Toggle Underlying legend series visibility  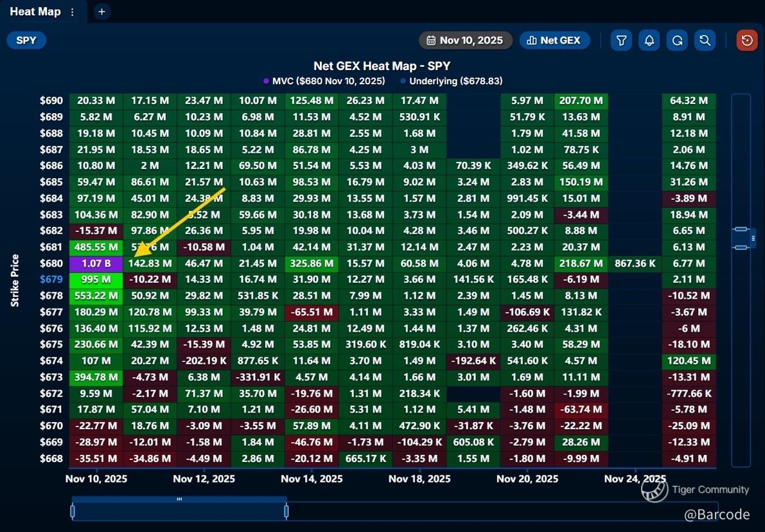451,81
